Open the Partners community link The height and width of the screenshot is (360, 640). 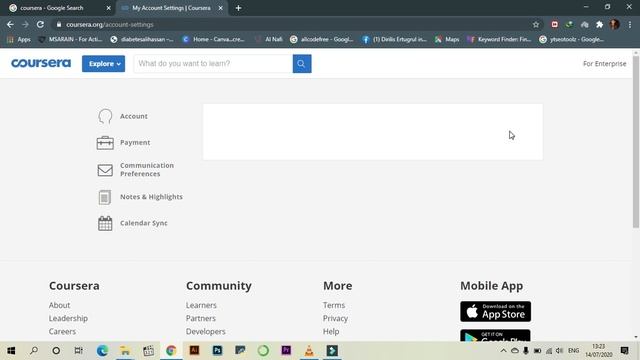(x=200, y=318)
